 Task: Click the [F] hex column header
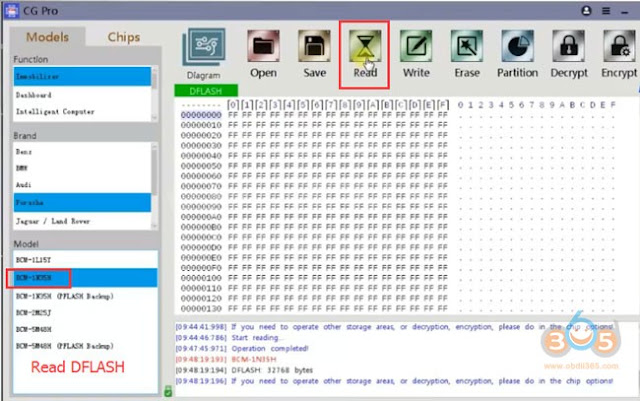[x=443, y=105]
